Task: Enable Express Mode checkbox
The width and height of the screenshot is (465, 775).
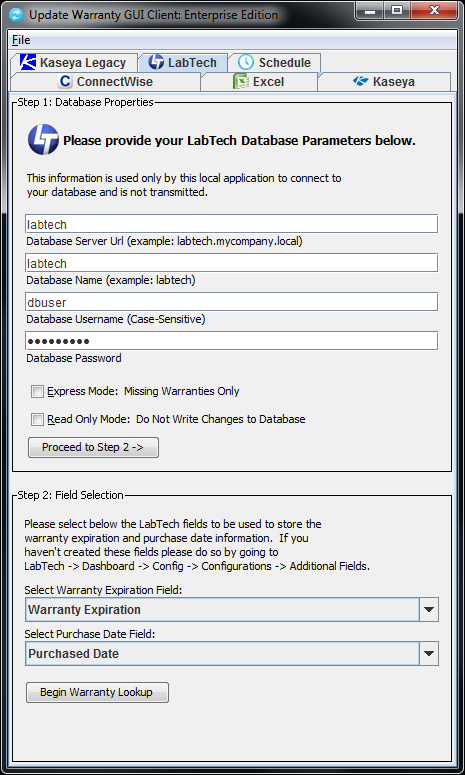Action: (x=38, y=392)
